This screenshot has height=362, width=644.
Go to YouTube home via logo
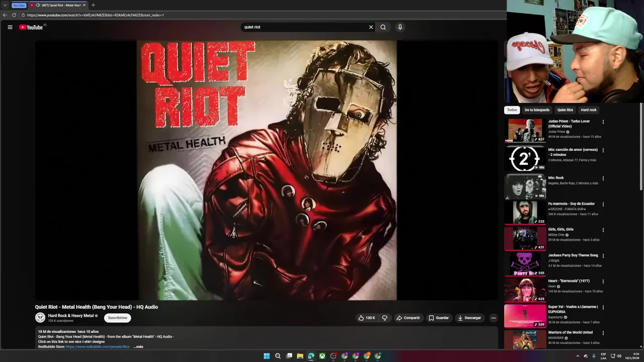click(x=31, y=27)
